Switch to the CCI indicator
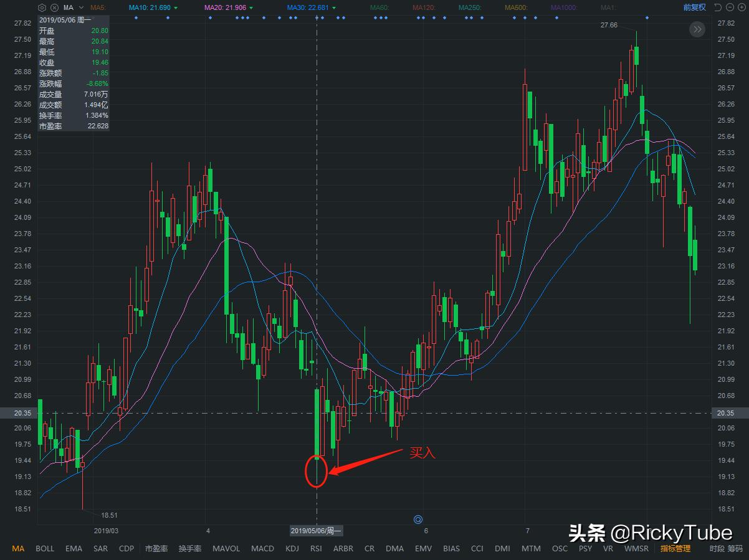The height and width of the screenshot is (560, 749). (x=477, y=549)
